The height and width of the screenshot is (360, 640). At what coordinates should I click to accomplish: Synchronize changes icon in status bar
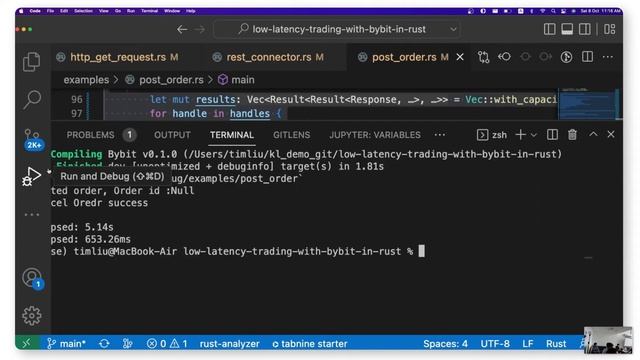pos(104,344)
